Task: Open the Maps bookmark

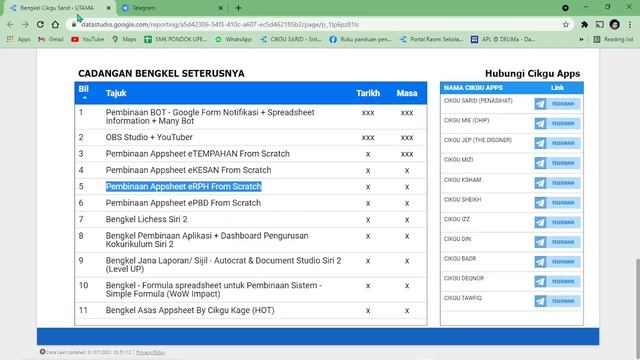Action: click(124, 39)
